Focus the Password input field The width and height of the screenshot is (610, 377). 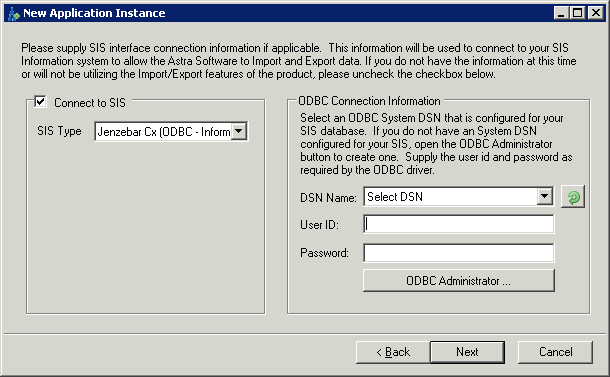coord(459,253)
